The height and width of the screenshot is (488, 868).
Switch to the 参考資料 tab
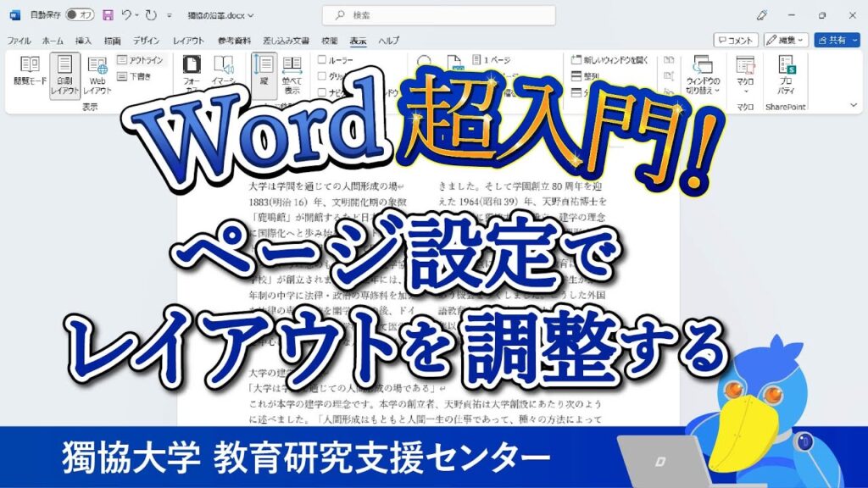click(x=234, y=41)
